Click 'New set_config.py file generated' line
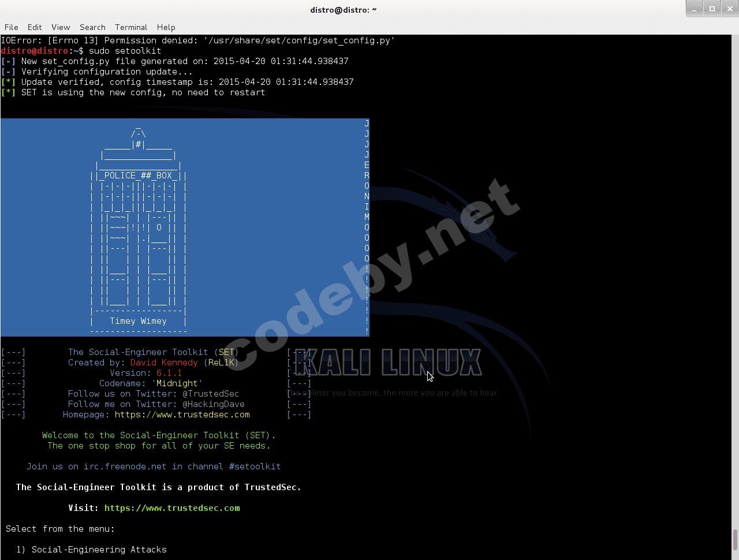 coord(175,61)
